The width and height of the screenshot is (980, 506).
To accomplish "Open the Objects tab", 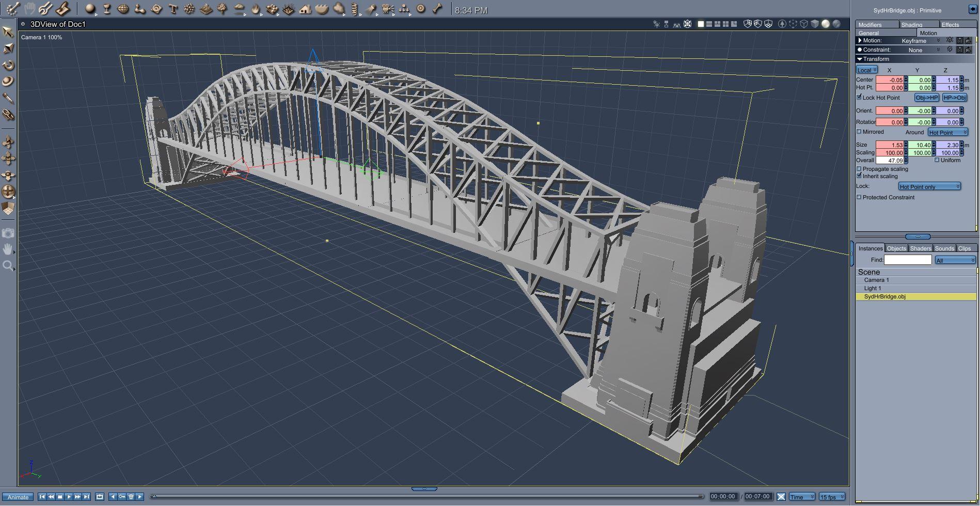I will coord(896,248).
